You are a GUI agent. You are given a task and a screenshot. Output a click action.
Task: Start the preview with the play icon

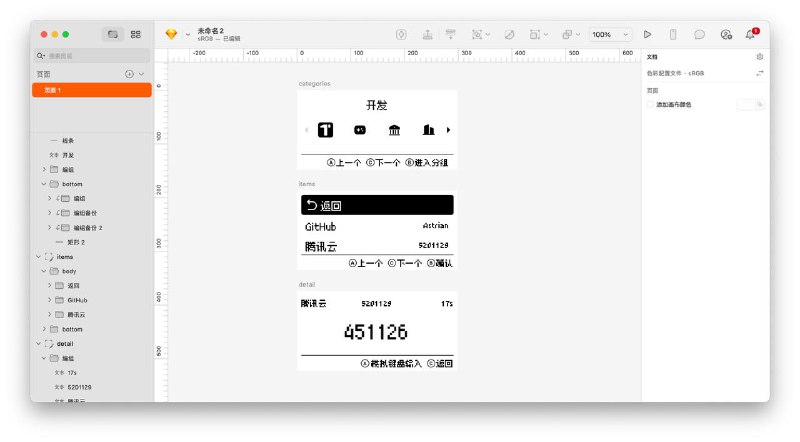click(x=647, y=34)
